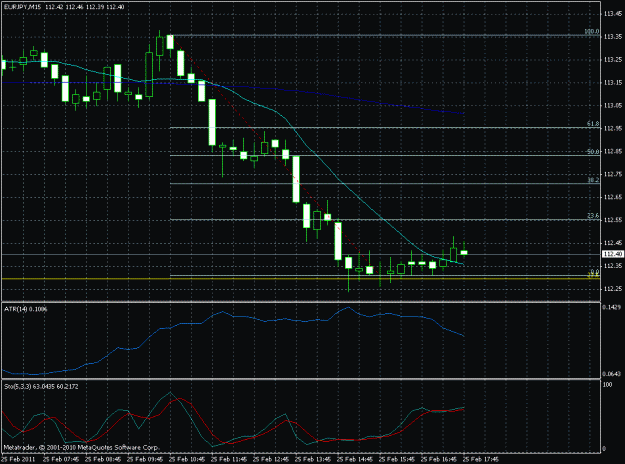Image resolution: width=625 pixels, height=464 pixels.
Task: Click the 112.85 price axis label
Action: (613, 151)
